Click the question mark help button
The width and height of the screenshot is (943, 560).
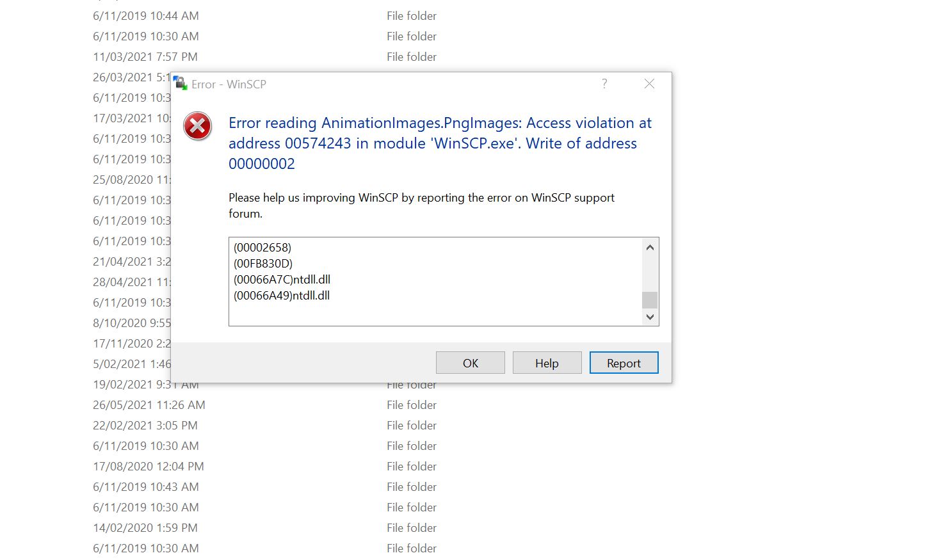point(604,84)
